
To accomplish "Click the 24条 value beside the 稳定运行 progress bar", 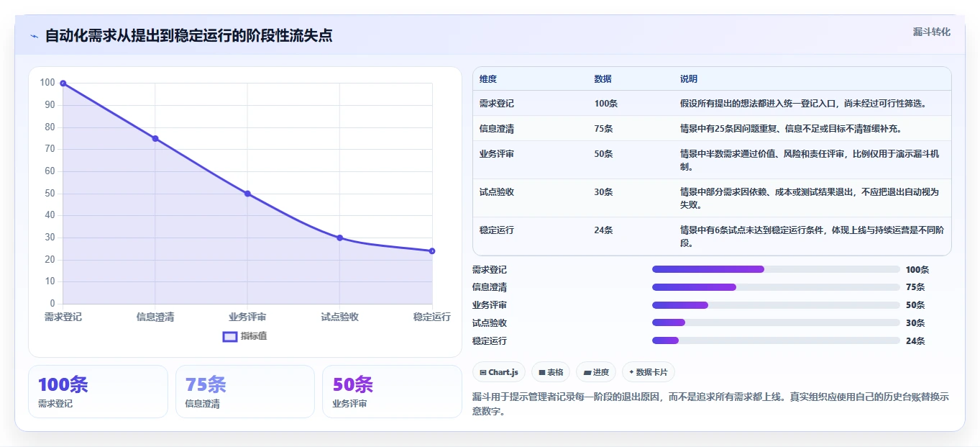I will 915,340.
